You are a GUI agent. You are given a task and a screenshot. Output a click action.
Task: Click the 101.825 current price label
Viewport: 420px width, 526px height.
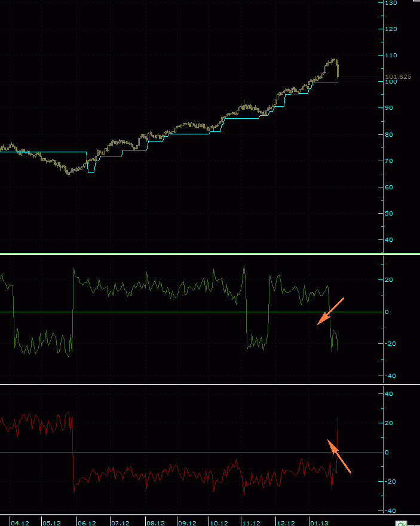click(x=398, y=76)
